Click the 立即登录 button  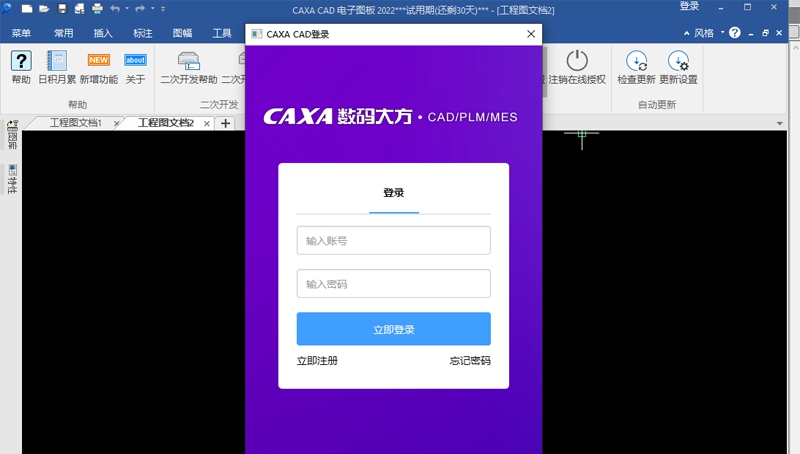[x=394, y=329]
